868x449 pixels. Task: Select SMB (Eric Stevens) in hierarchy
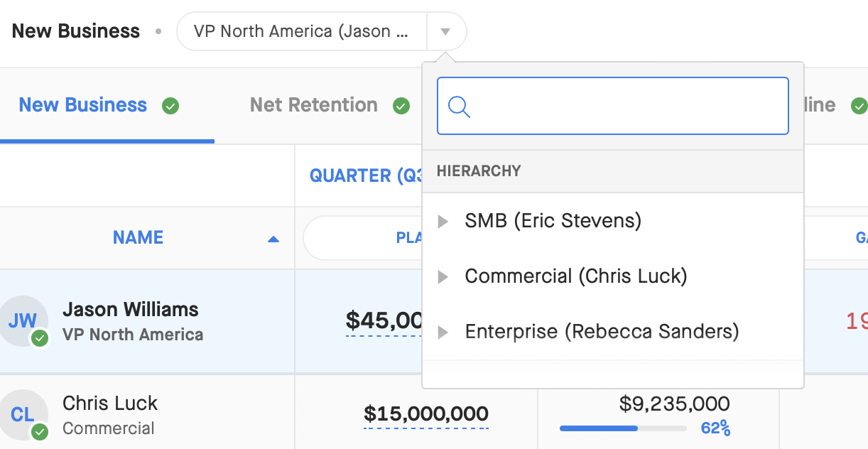coord(553,221)
